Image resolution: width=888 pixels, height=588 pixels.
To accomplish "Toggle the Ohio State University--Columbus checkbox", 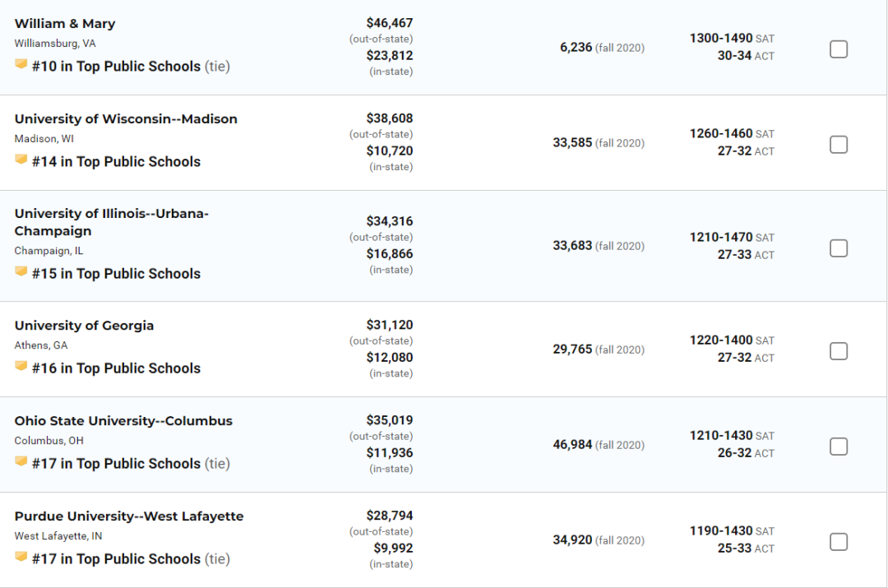I will [x=838, y=447].
